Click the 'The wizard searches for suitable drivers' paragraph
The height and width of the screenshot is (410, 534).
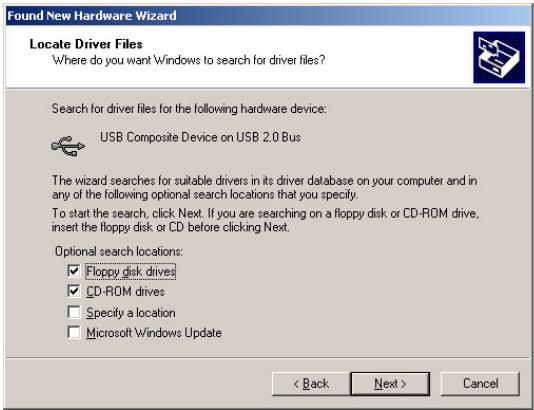264,187
